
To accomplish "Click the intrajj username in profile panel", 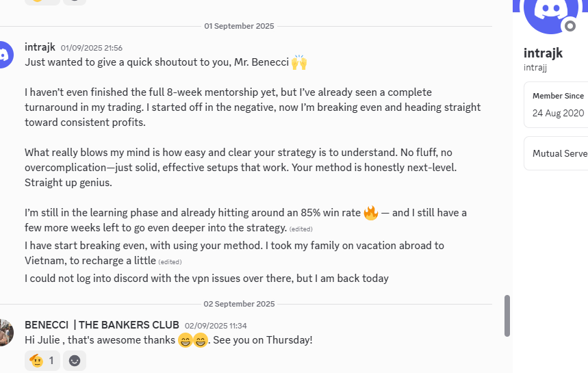I will coord(535,67).
